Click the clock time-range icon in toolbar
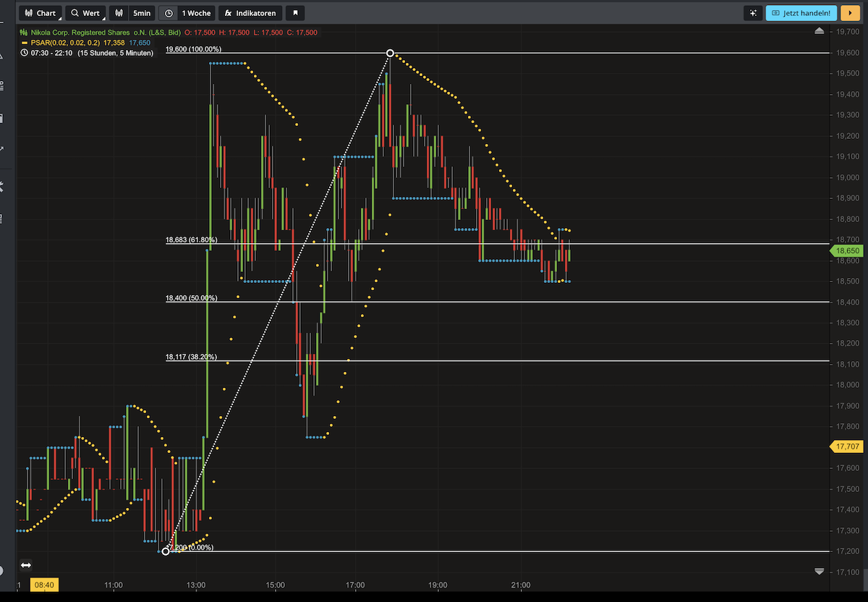This screenshot has height=602, width=868. 169,13
